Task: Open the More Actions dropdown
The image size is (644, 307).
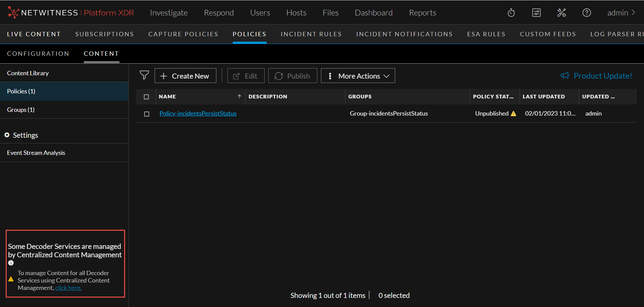Action: [x=358, y=76]
